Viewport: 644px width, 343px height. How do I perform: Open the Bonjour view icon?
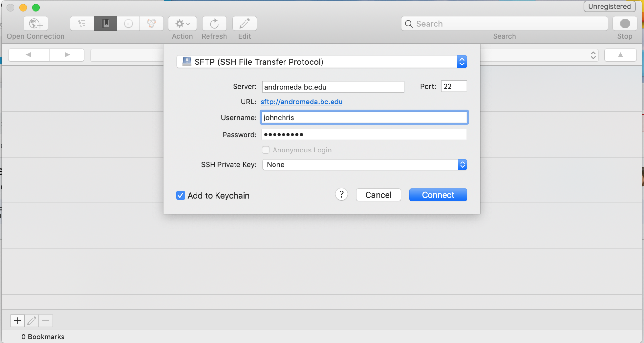click(151, 24)
